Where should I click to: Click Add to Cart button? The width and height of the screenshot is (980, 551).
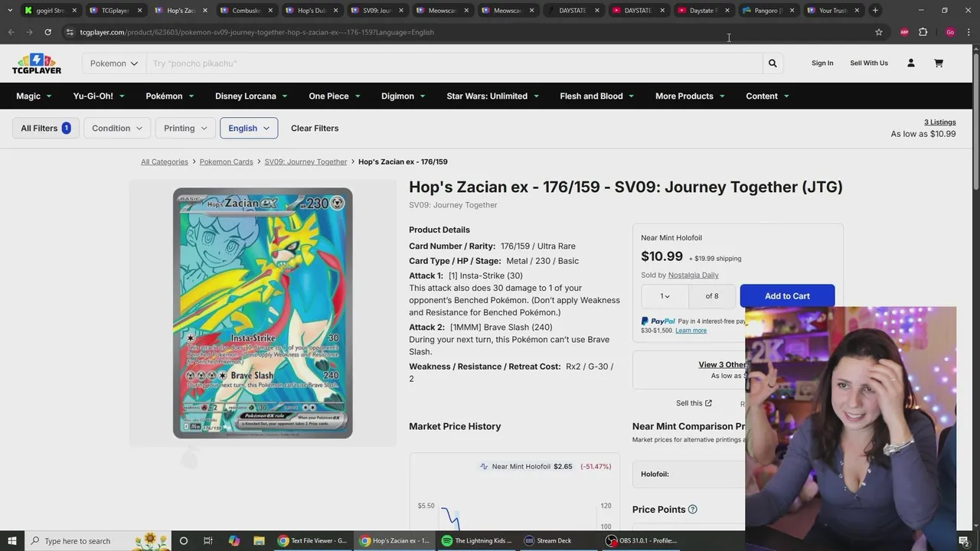tap(787, 296)
